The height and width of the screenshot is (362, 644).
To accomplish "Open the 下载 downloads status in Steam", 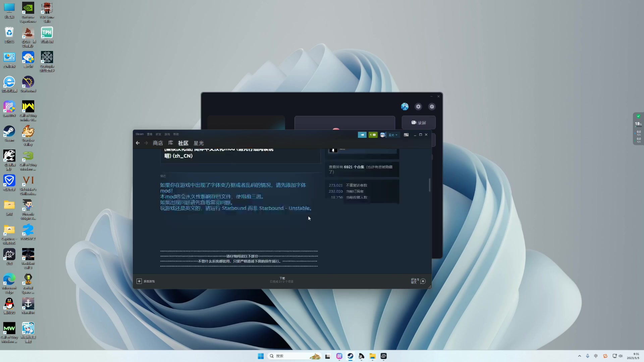I will (x=282, y=280).
